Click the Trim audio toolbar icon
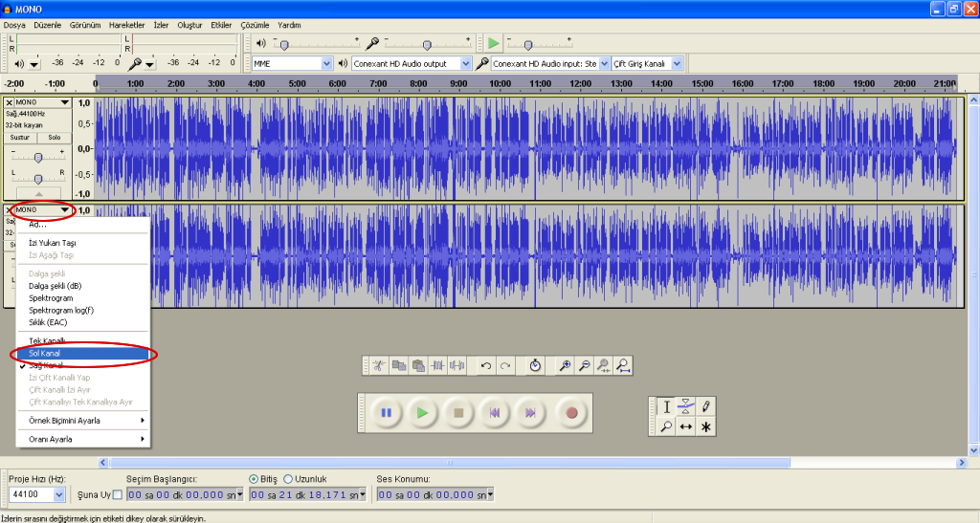Screen dimensions: 980x523 click(x=437, y=366)
